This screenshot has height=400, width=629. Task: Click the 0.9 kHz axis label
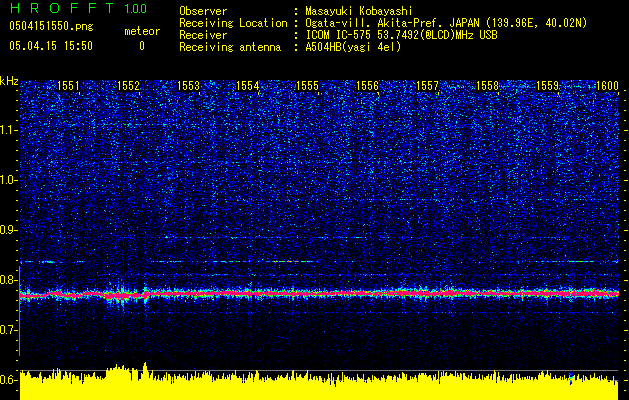[8, 230]
